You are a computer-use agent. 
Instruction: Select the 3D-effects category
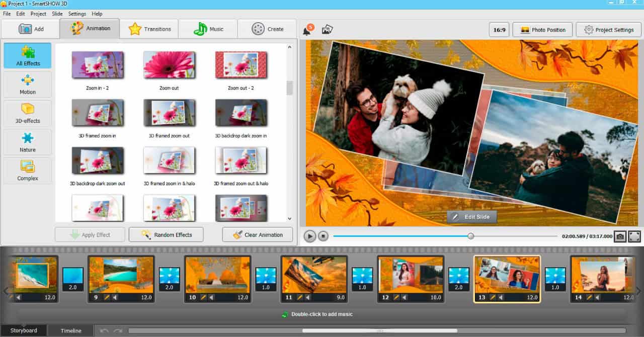28,114
